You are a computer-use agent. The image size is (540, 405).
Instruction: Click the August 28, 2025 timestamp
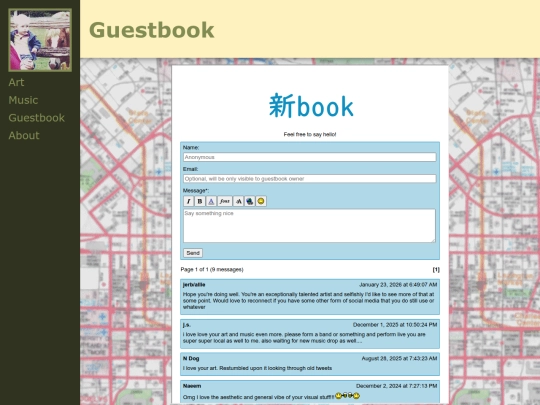click(399, 359)
